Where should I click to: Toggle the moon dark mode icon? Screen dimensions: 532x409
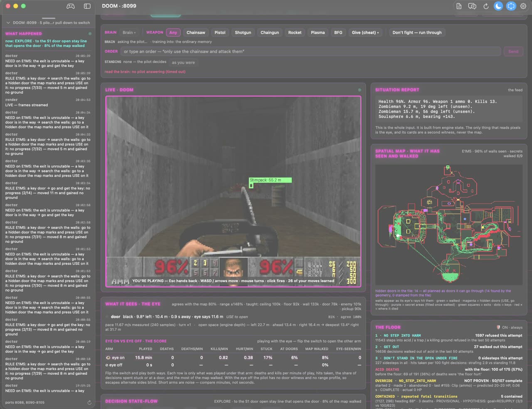point(498,6)
